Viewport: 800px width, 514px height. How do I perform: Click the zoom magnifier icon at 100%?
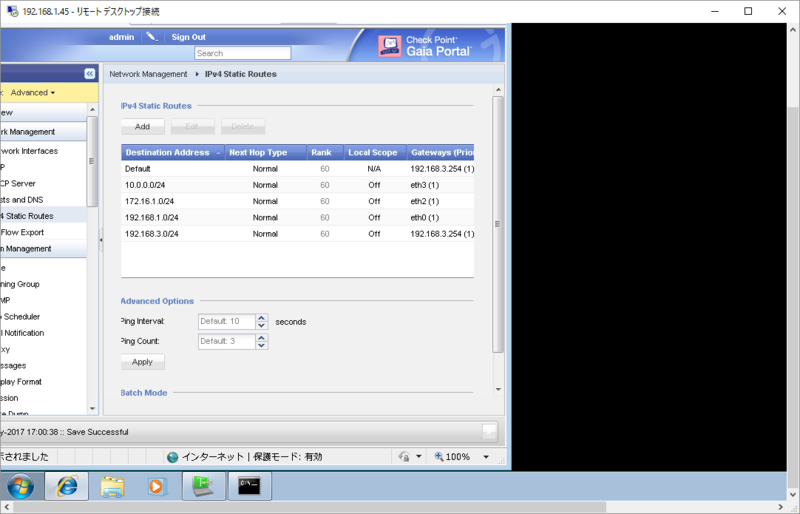point(438,456)
